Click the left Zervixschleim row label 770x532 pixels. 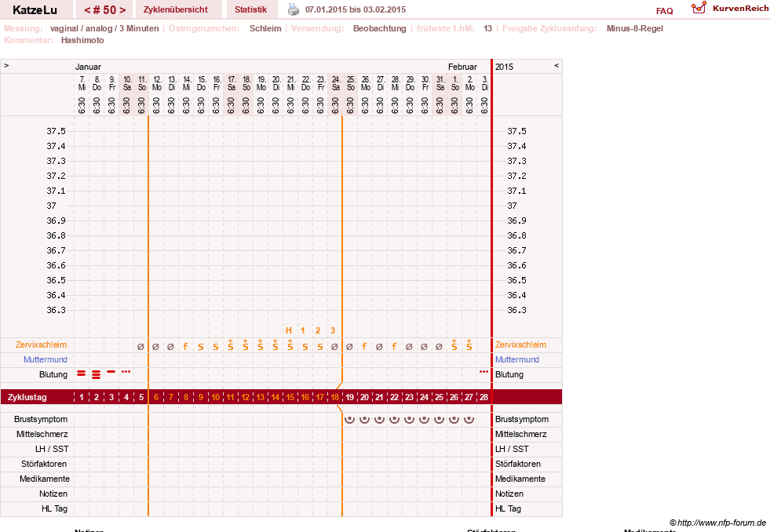pos(41,344)
